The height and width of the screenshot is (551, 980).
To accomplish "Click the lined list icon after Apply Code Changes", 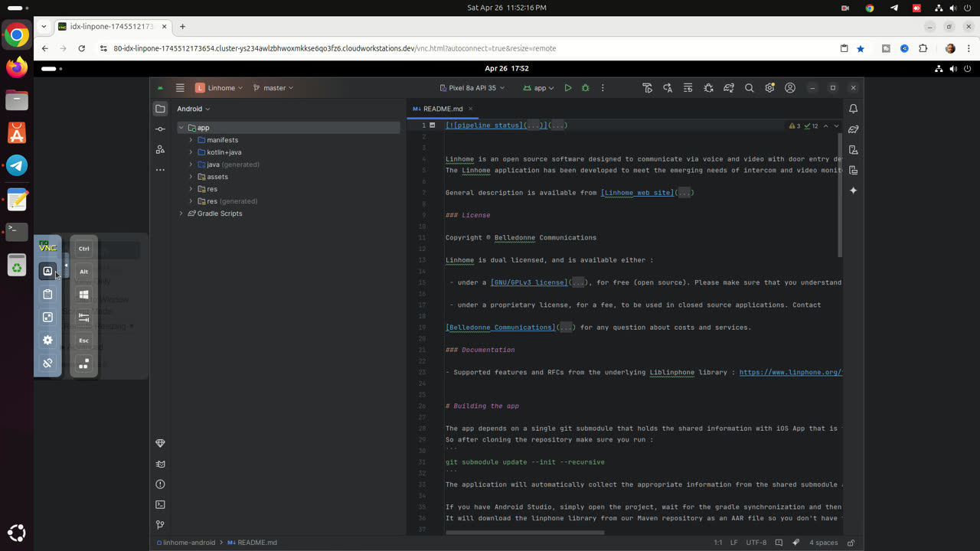I will 688,88.
